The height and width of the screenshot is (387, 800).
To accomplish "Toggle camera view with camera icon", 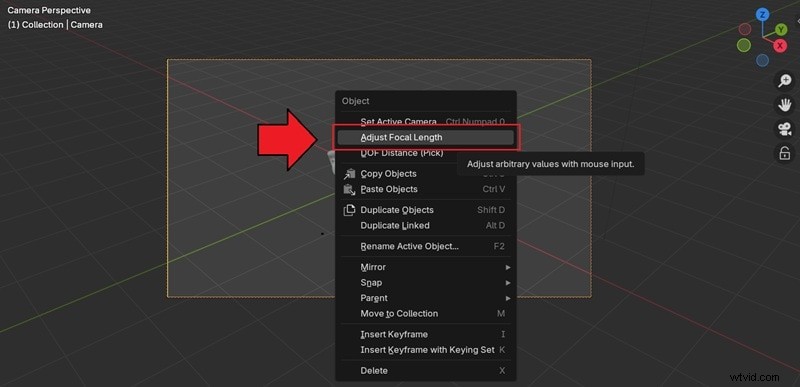I will [x=784, y=129].
